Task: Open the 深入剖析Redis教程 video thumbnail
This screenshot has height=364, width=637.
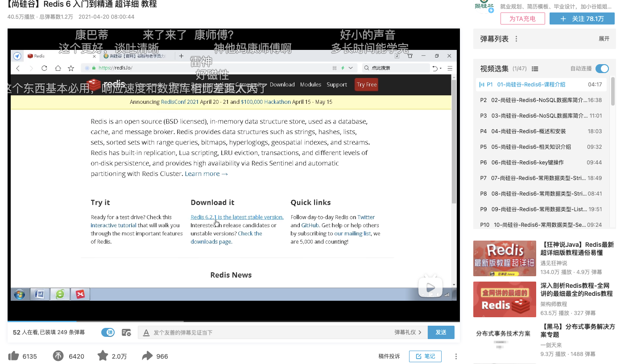Action: point(505,299)
